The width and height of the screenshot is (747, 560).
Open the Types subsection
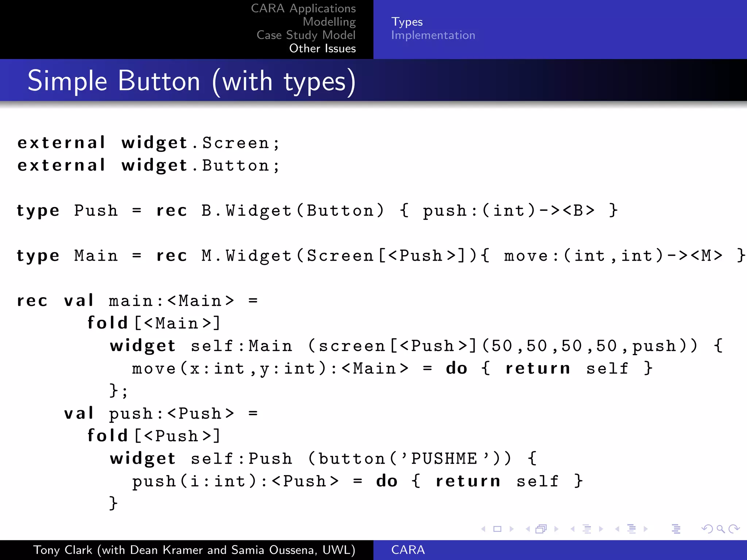(407, 22)
